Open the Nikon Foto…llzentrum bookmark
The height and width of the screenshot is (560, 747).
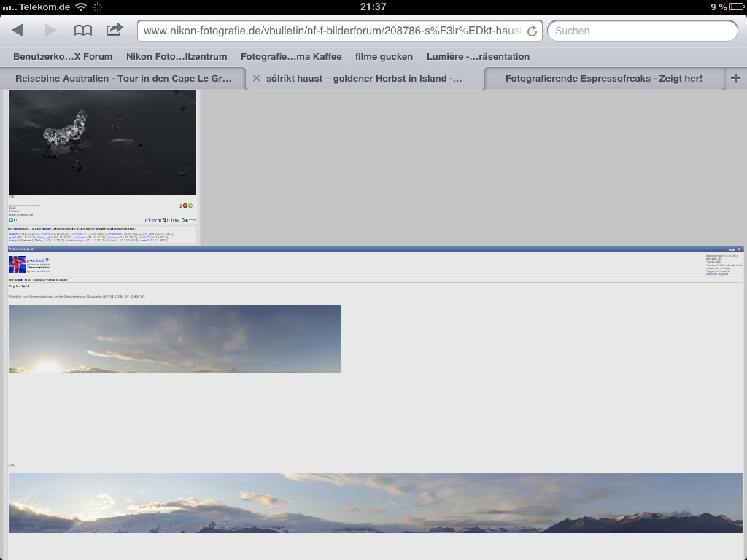[x=177, y=57]
